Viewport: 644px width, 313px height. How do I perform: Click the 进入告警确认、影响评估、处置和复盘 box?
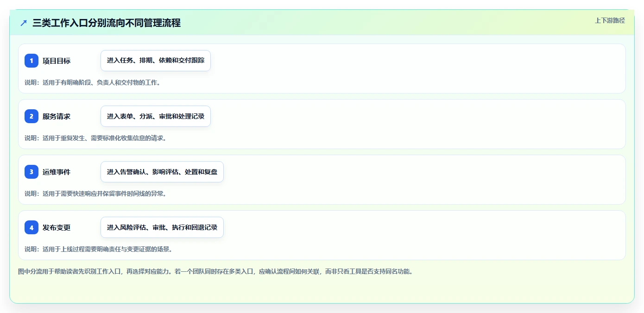(162, 172)
